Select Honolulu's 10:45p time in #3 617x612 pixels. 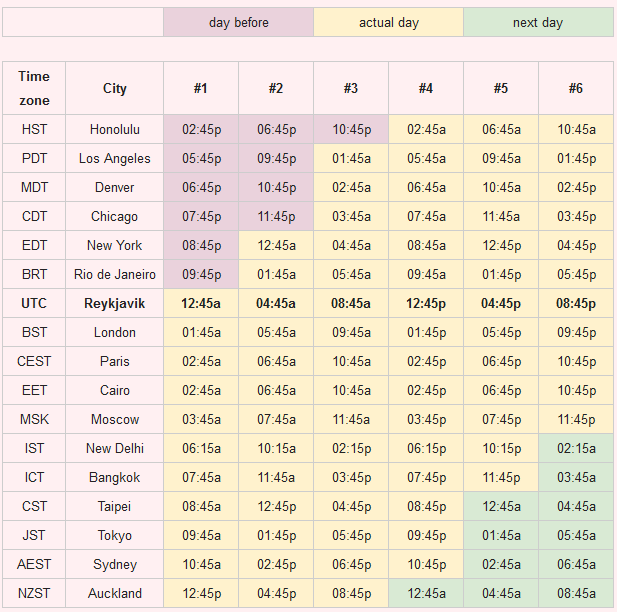tap(351, 129)
